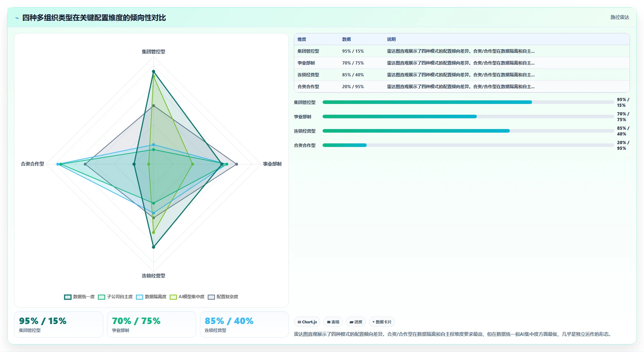Open the 85% / 40% 连锁经营型 data card
Screen dimensions: 644x352
(244, 324)
